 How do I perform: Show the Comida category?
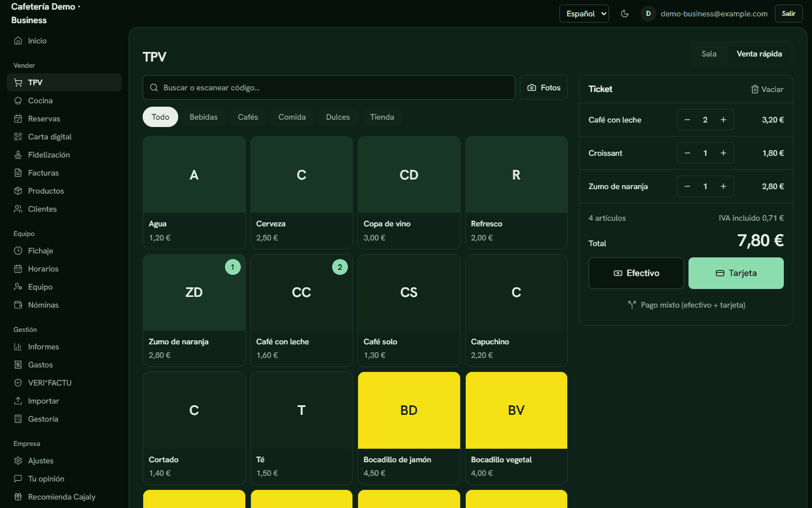point(292,117)
